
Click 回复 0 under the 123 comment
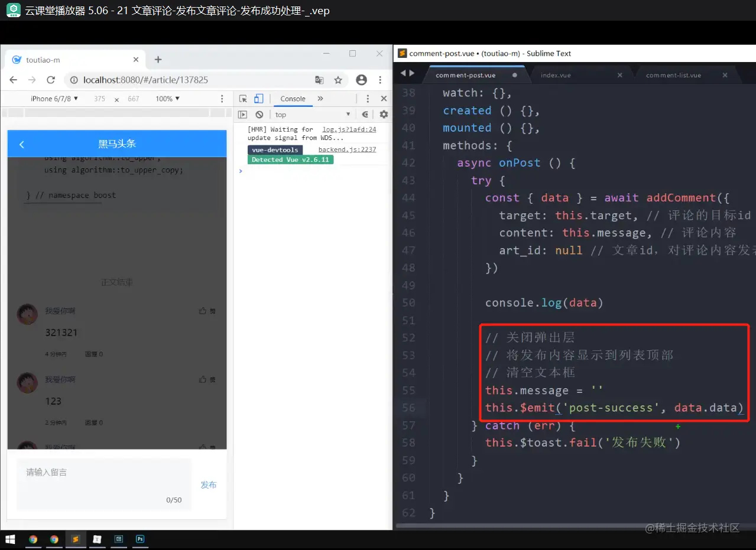click(94, 423)
